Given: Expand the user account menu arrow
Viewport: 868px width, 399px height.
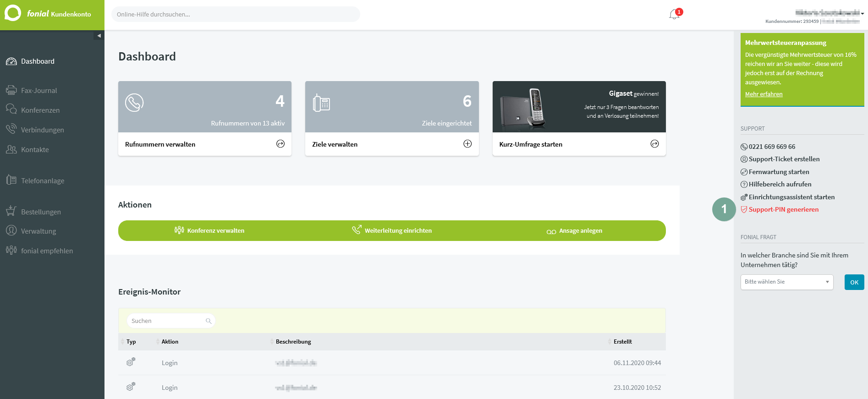Looking at the screenshot, I should pos(863,14).
